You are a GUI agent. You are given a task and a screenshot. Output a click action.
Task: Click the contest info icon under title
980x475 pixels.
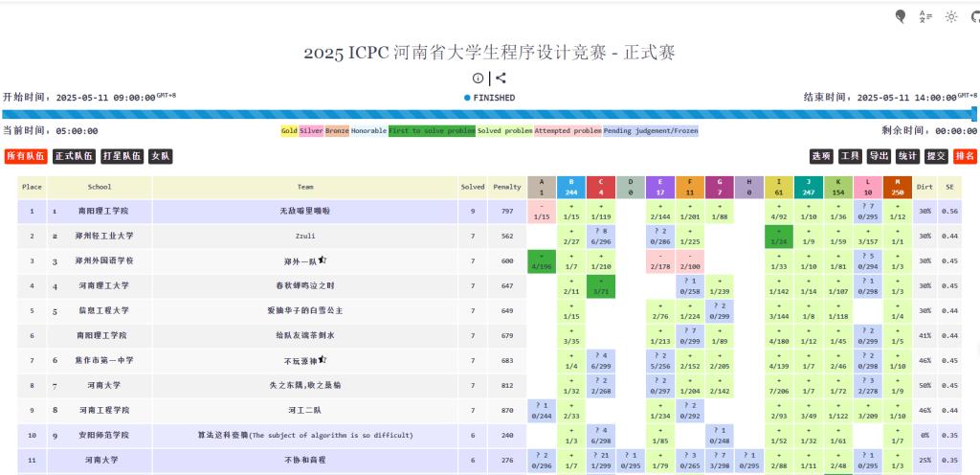click(478, 79)
